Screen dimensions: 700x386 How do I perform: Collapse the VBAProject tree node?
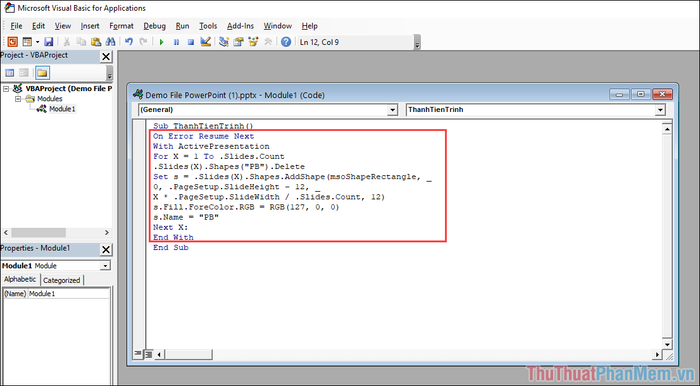[6, 89]
